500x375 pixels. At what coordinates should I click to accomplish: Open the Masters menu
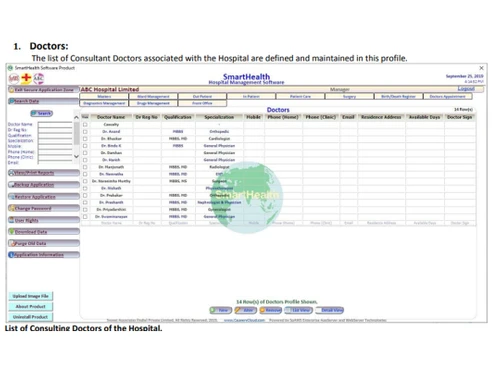click(104, 96)
